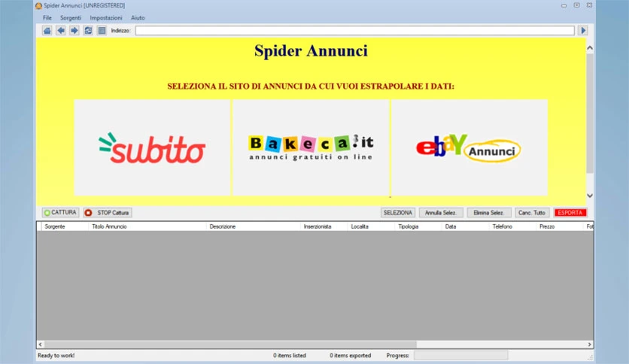Sort by the Titolo Annuncio column header

(147, 226)
